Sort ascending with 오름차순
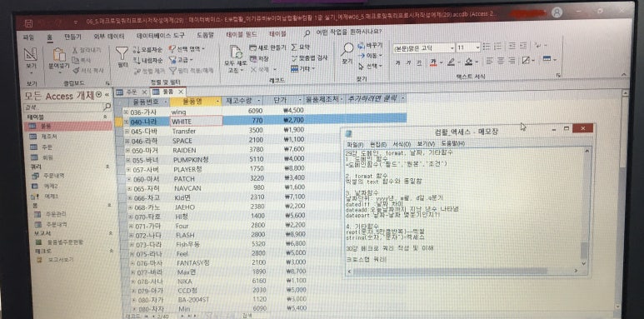This screenshot has width=644, height=319. 147,50
